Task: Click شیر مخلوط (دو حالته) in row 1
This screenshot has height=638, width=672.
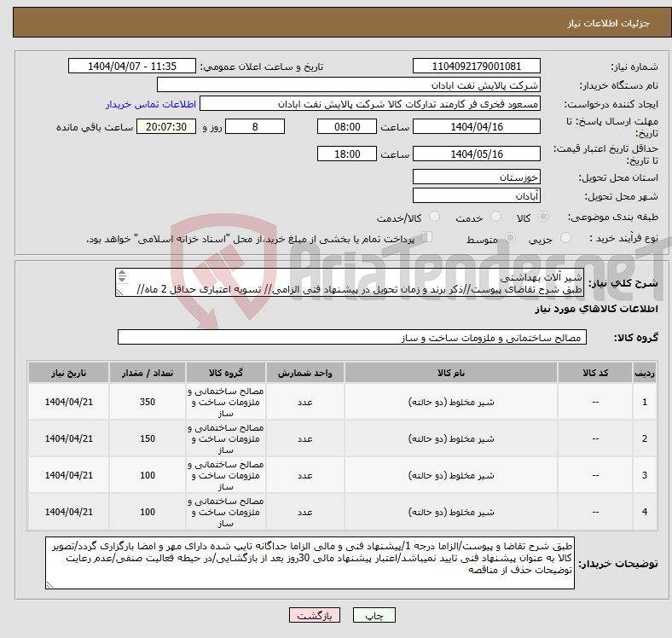Action: (x=451, y=403)
